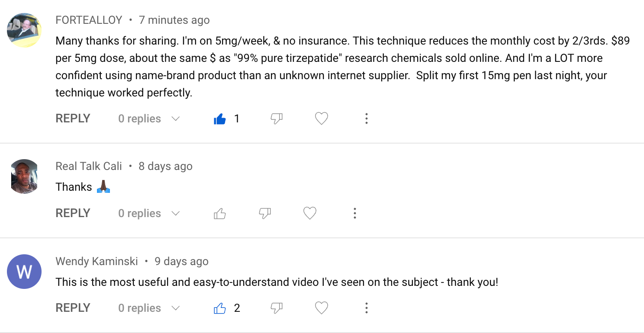Expand replies under FORTEALLOY's comment
The width and height of the screenshot is (644, 333).
pos(149,119)
